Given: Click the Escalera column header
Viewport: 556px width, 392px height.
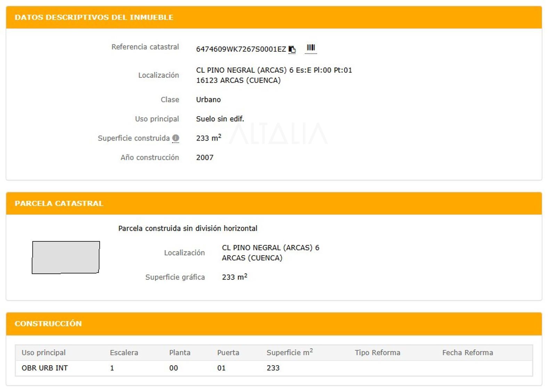Looking at the screenshot, I should coord(124,353).
